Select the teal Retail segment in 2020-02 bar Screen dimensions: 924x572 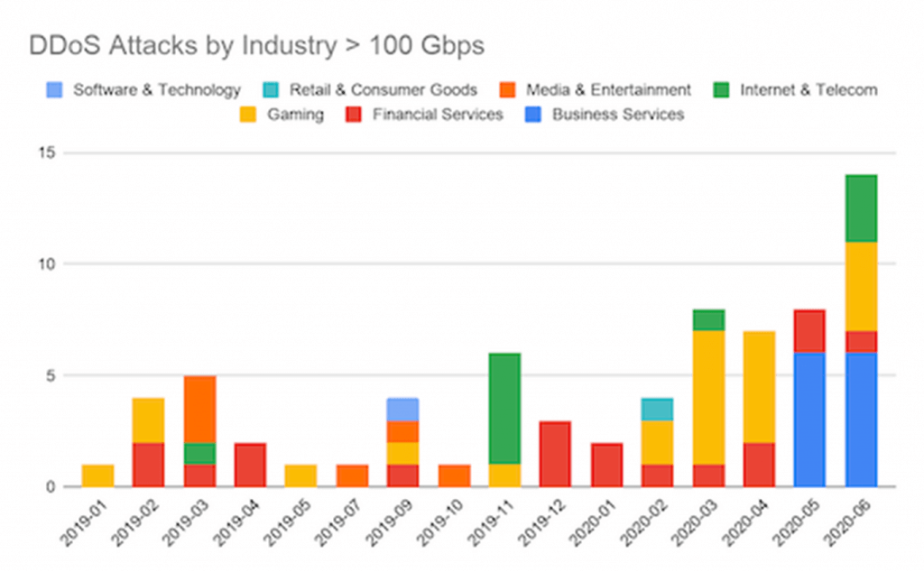click(658, 409)
